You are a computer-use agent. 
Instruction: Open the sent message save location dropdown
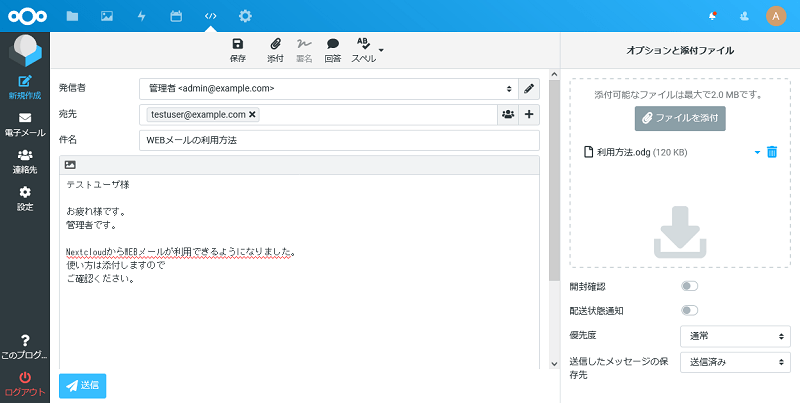[x=734, y=362]
